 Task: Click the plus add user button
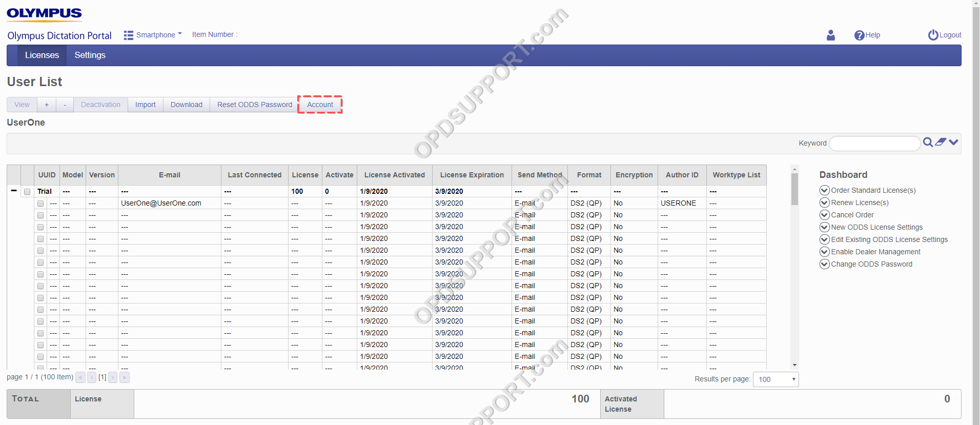tap(47, 105)
